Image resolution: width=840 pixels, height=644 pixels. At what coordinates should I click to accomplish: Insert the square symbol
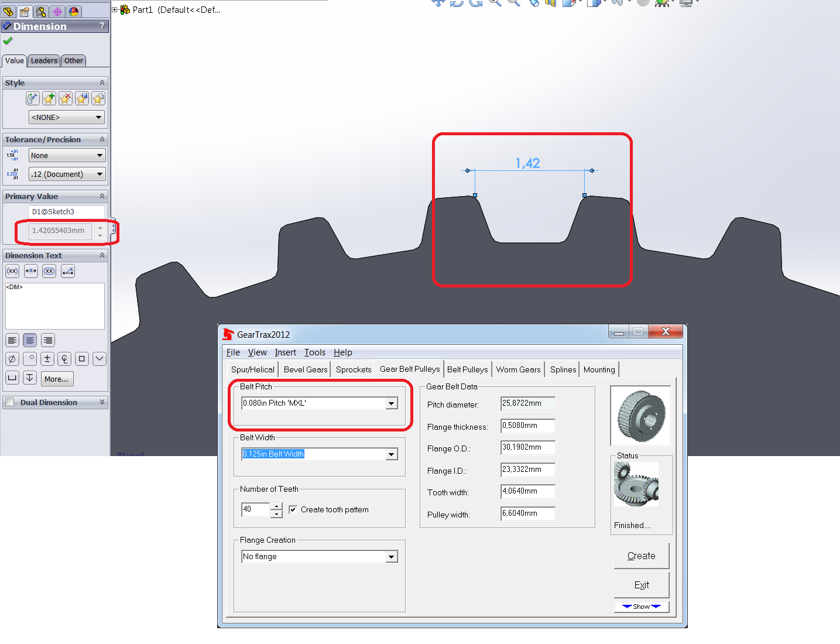pyautogui.click(x=82, y=359)
